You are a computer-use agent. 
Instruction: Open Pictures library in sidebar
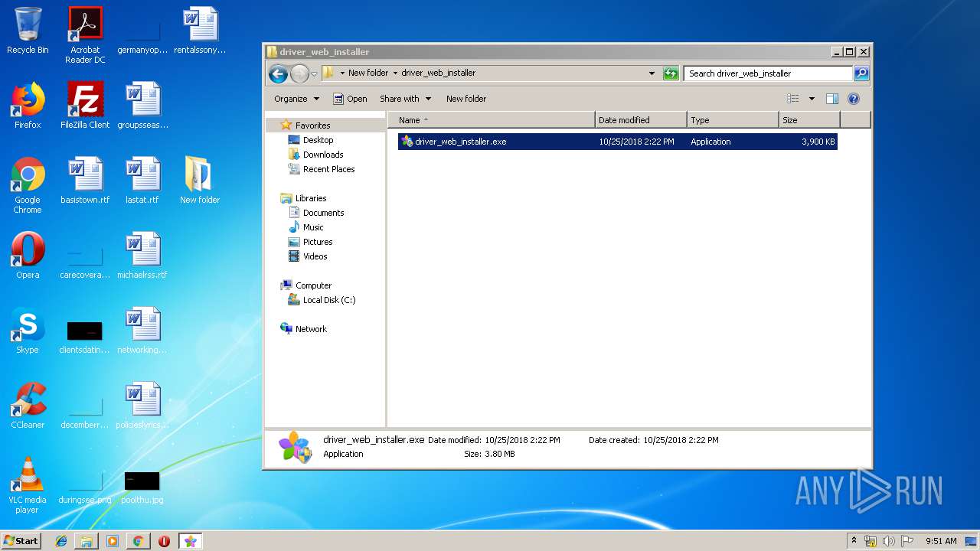pyautogui.click(x=317, y=242)
